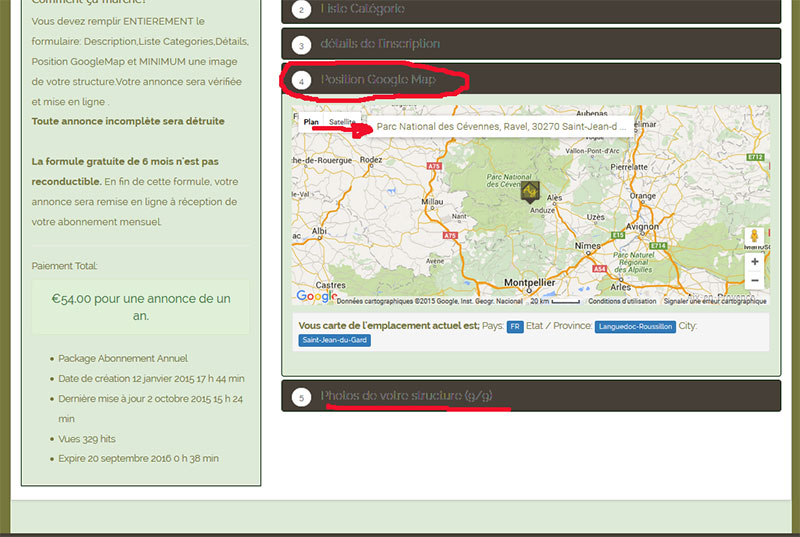Activate the Street View pegman icon

pos(754,236)
